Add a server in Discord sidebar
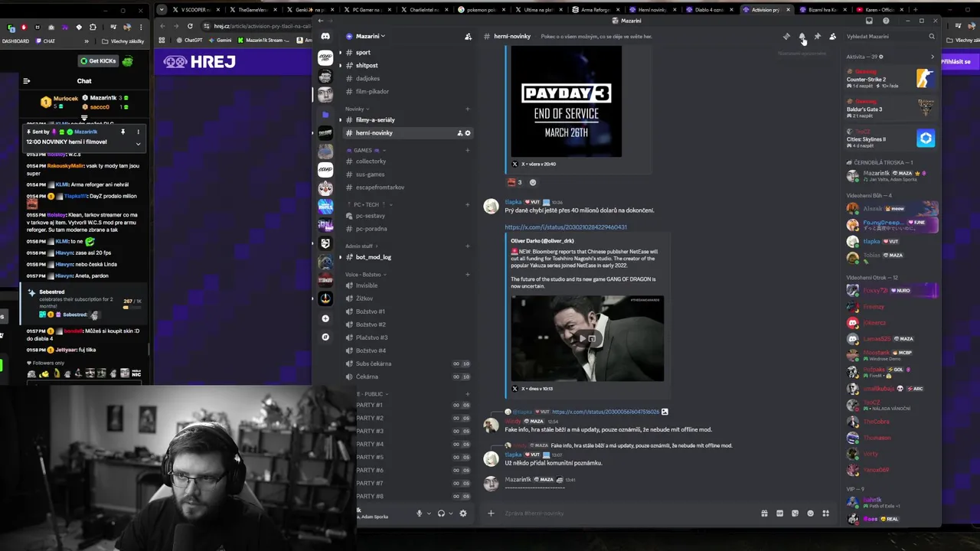This screenshot has height=551, width=980. 325,318
